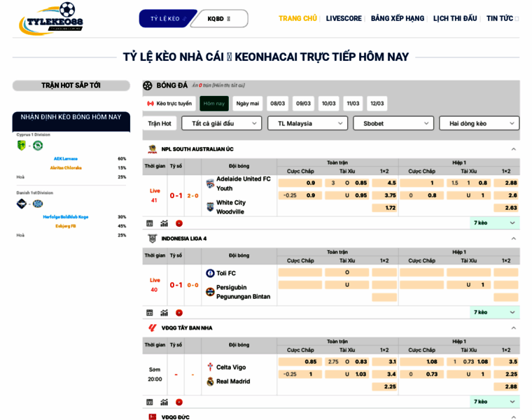Select Hôm nay date button

214,104
